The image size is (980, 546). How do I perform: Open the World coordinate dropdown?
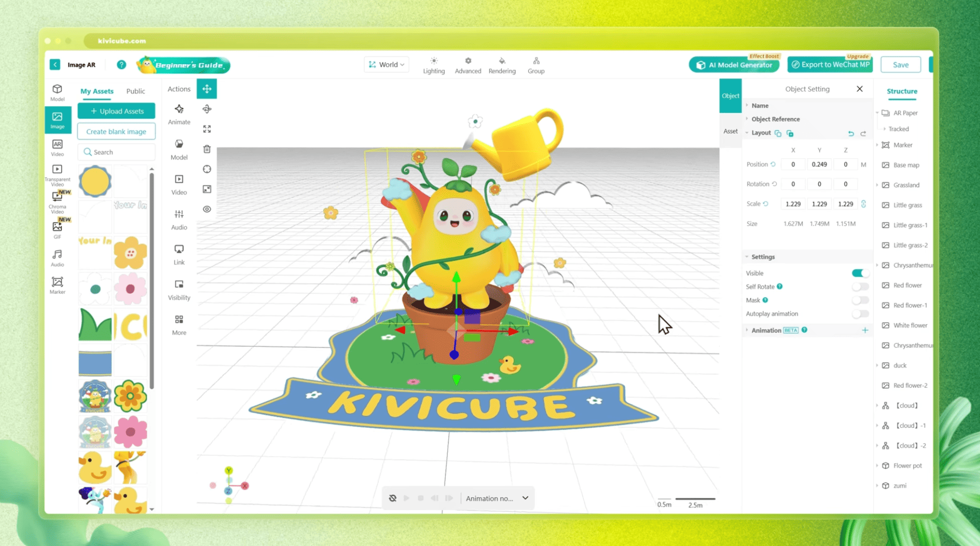coord(386,64)
